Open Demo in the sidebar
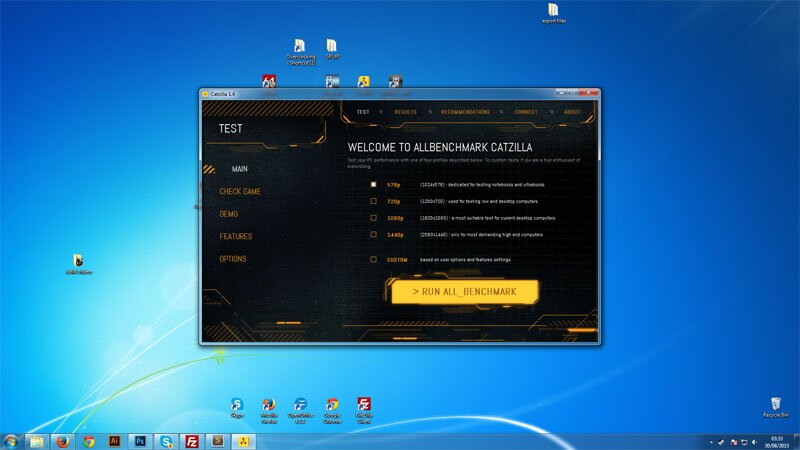The image size is (800, 450). click(x=229, y=214)
